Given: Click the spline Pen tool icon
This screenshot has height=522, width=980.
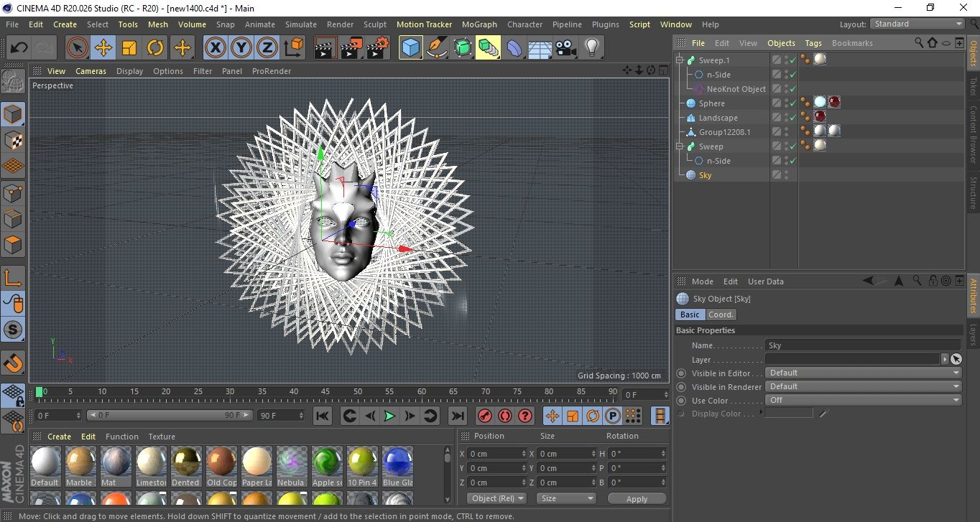Looking at the screenshot, I should [437, 48].
